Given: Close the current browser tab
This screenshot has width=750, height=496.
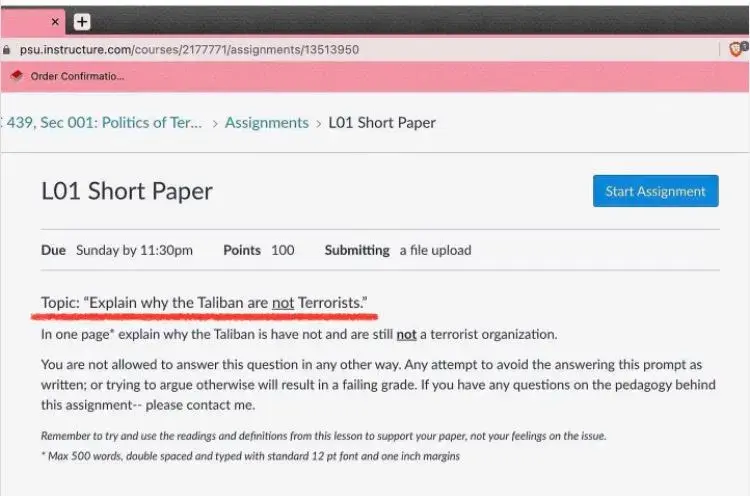Looking at the screenshot, I should (x=55, y=21).
